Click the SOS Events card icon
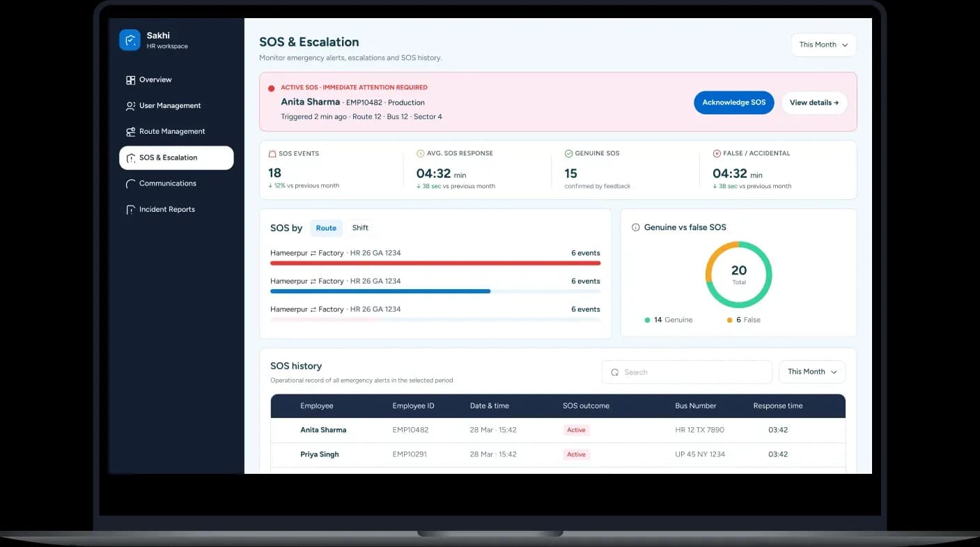Image resolution: width=980 pixels, height=547 pixels. (x=272, y=153)
